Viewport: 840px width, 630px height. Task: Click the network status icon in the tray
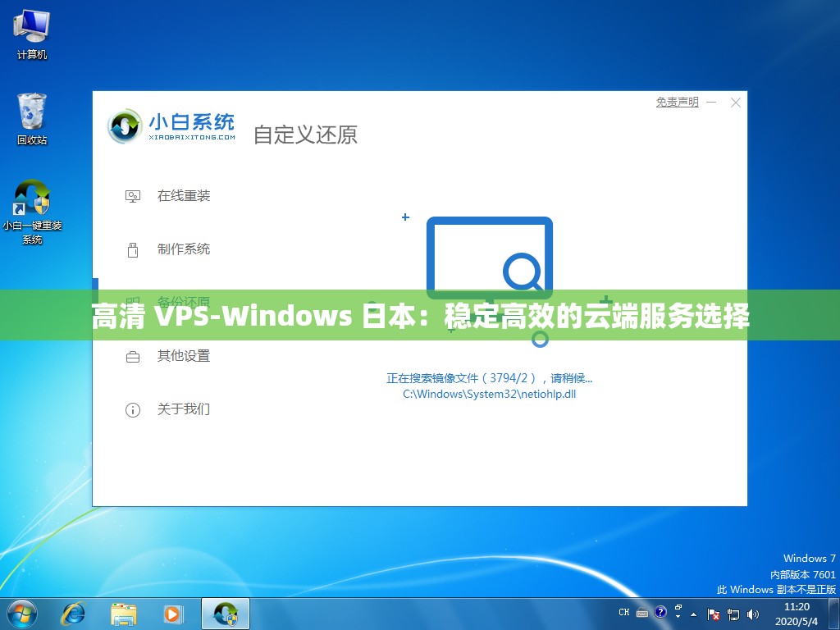coord(733,614)
